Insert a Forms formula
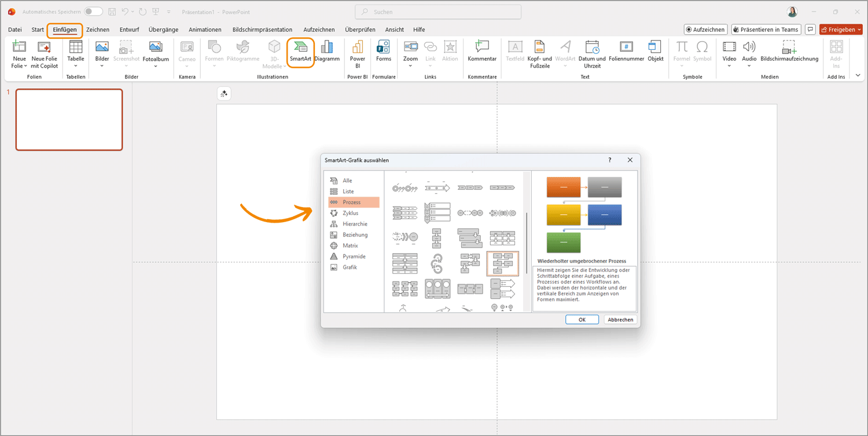The height and width of the screenshot is (436, 868). (384, 52)
